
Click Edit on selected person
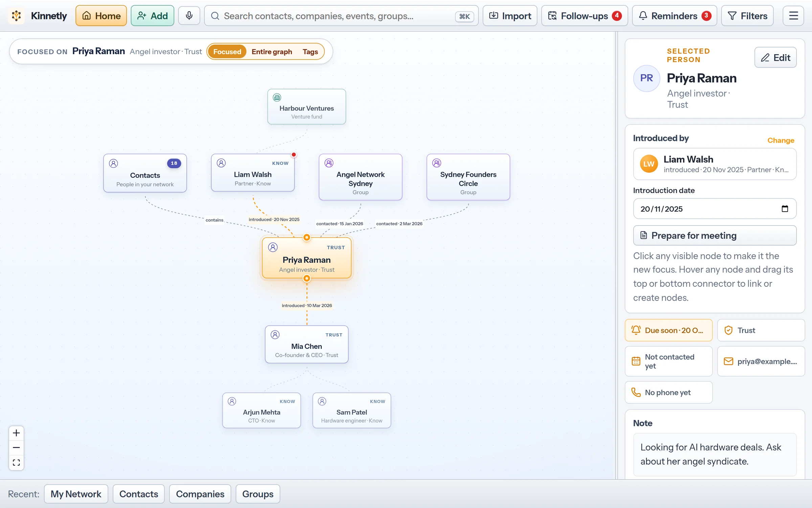click(775, 58)
